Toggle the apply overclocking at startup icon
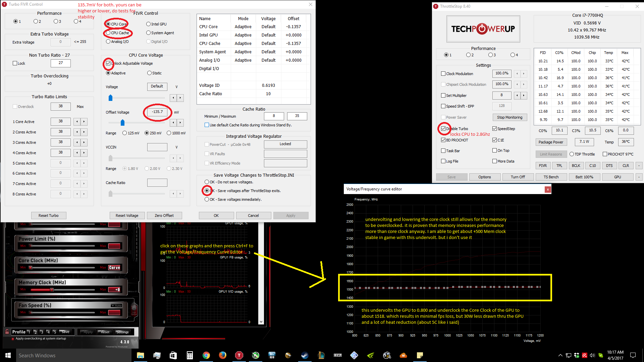Viewport: 644px width, 362px height. 13,339
